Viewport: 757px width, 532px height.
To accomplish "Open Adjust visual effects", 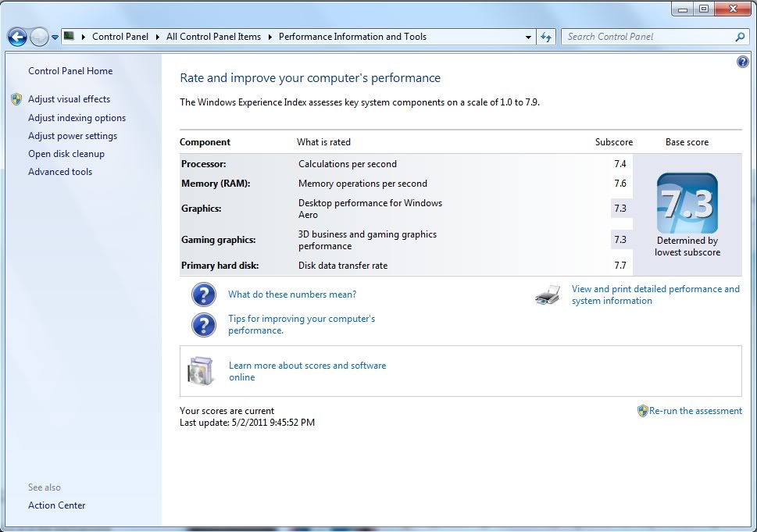I will [x=69, y=99].
